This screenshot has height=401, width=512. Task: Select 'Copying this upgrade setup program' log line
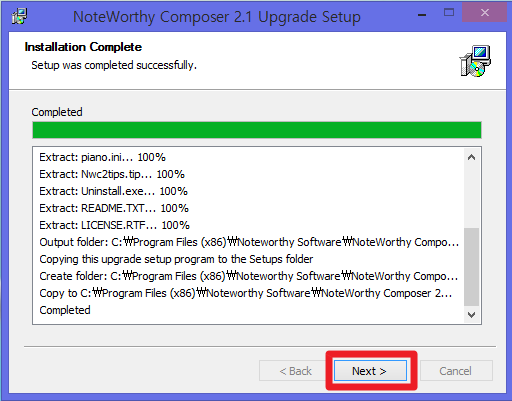(x=176, y=259)
